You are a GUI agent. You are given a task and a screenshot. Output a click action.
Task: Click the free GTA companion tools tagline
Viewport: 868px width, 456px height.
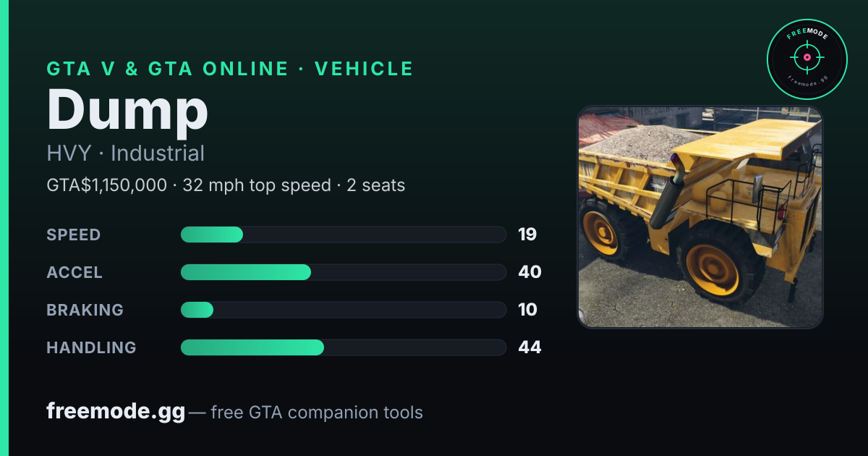click(317, 413)
